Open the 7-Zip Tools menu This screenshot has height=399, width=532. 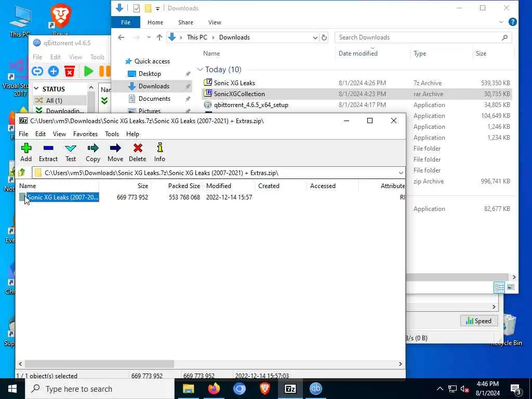112,134
